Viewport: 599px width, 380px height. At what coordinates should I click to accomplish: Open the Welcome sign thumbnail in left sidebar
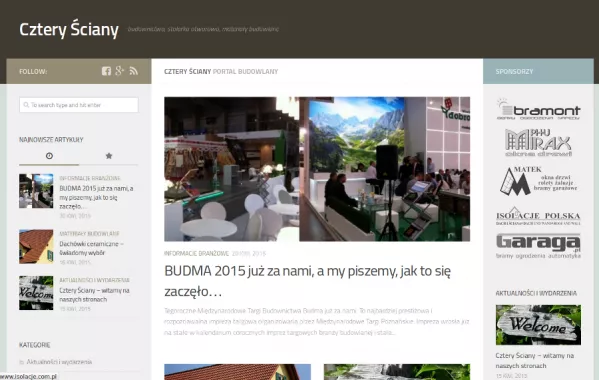(36, 293)
